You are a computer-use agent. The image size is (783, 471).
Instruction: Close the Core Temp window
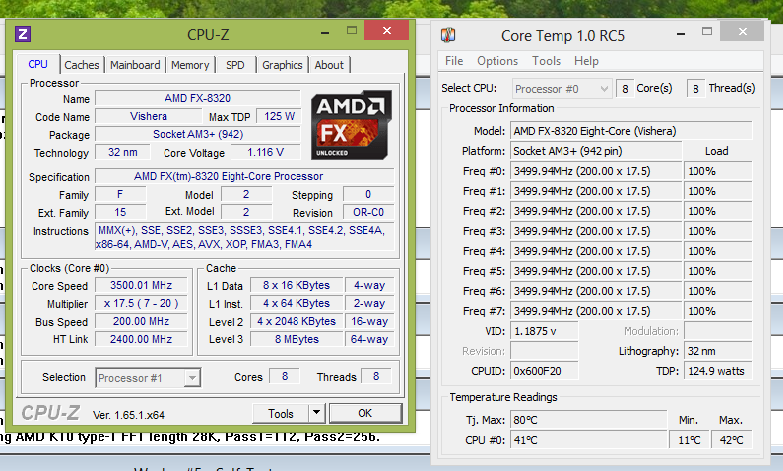tap(743, 31)
